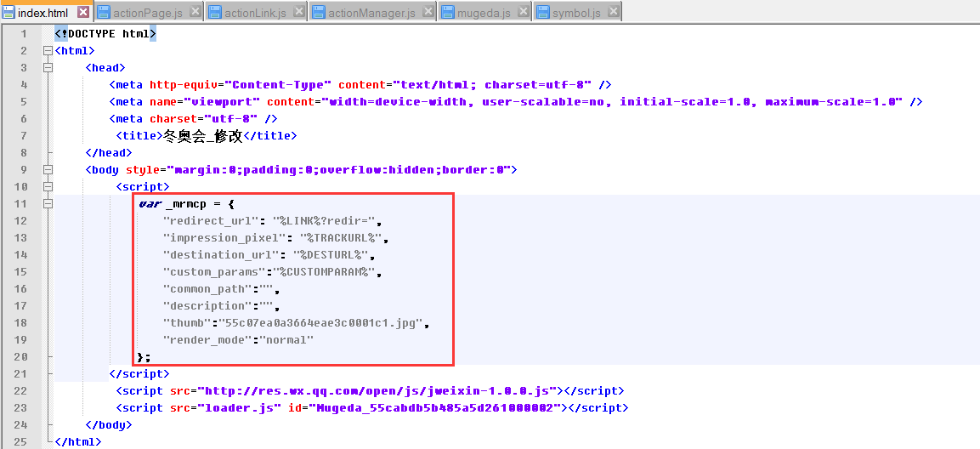The height and width of the screenshot is (449, 980).
Task: Collapse the html block fold marker on line 2
Action: pos(48,51)
